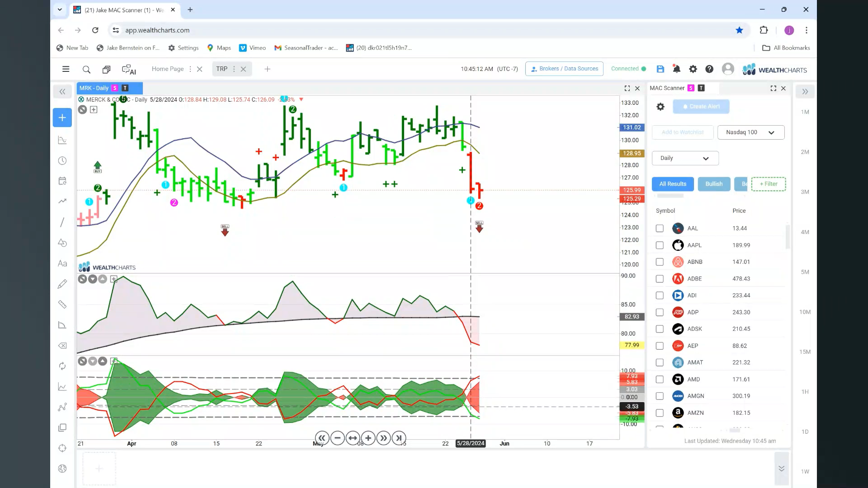Open the Nasdaq 100 watchlist dropdown

[751, 132]
